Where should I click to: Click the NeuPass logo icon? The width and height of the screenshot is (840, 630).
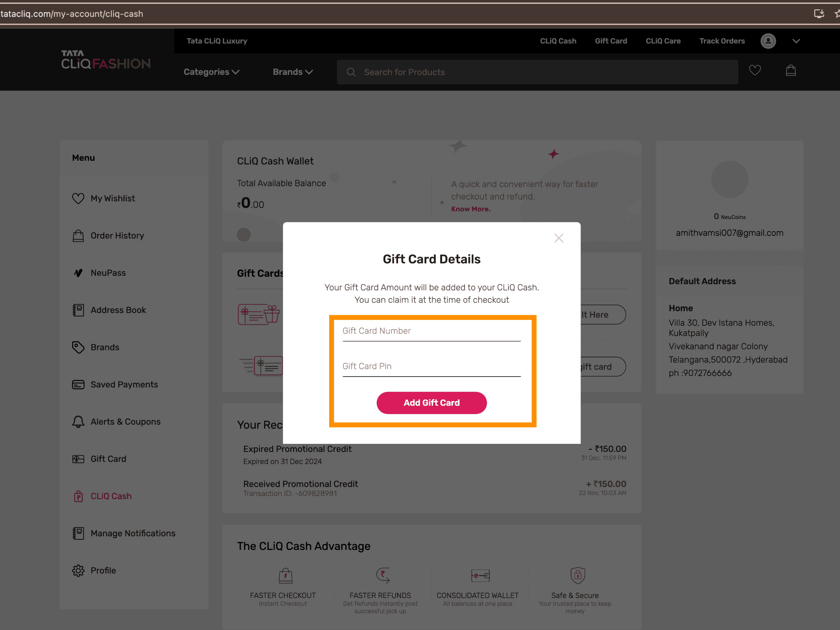tap(78, 273)
